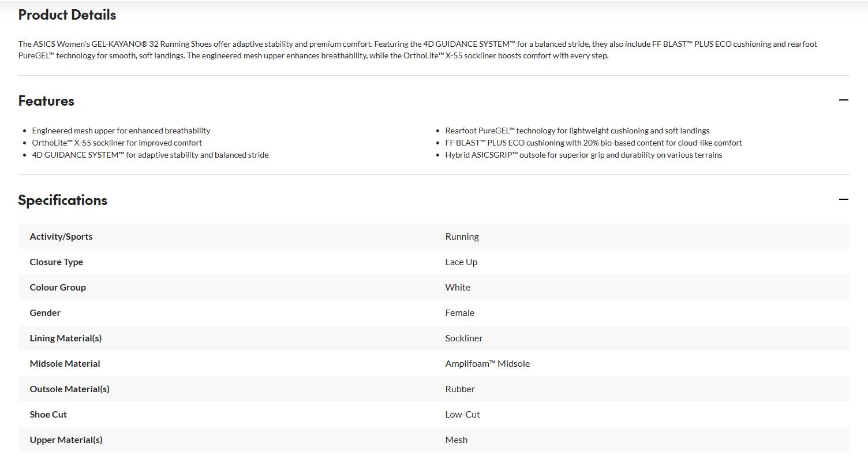Click the Closure Type label
This screenshot has height=469, width=868.
(x=57, y=262)
